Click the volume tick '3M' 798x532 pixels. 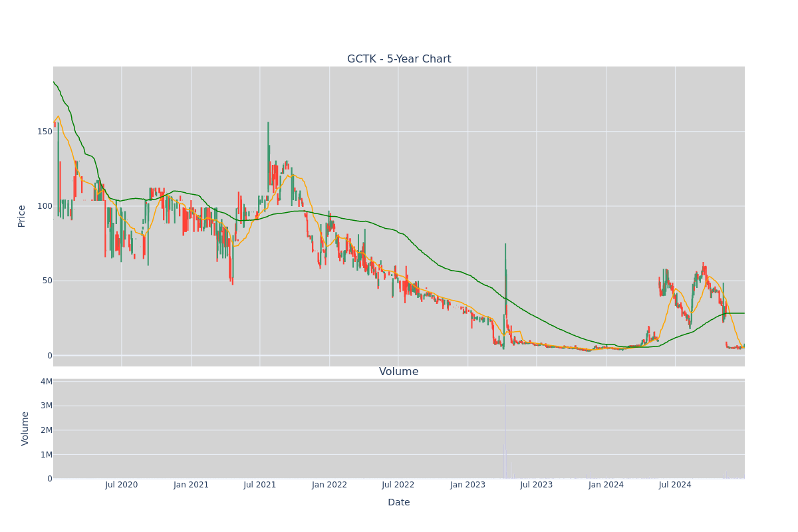coord(47,406)
